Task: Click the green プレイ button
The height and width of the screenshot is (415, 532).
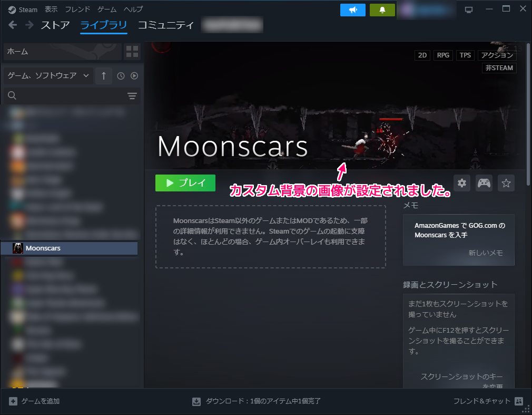Action: (x=185, y=183)
